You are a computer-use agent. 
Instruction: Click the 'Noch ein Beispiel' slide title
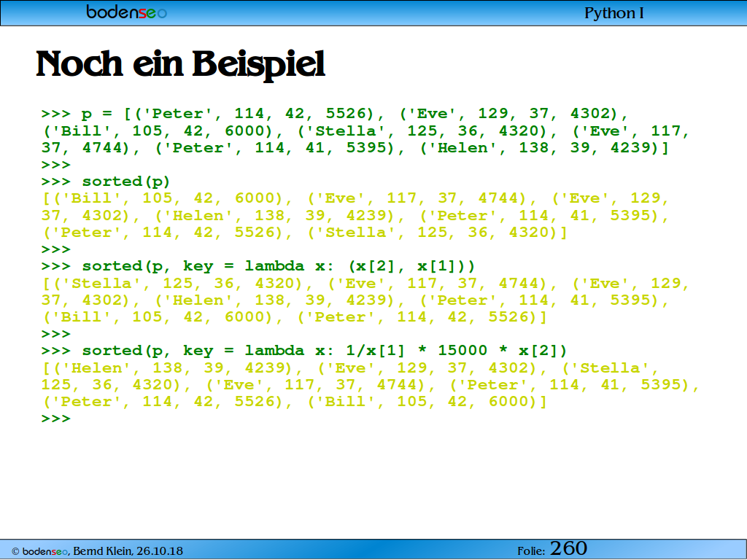coord(181,64)
